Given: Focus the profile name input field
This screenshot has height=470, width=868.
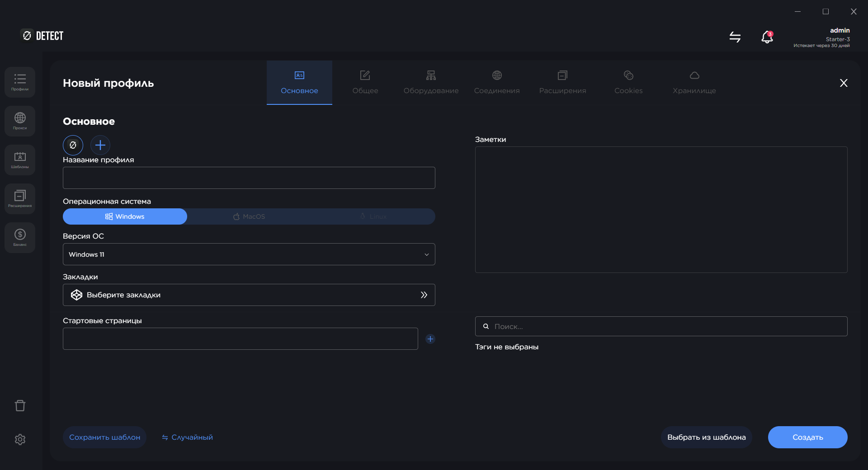Looking at the screenshot, I should 249,178.
